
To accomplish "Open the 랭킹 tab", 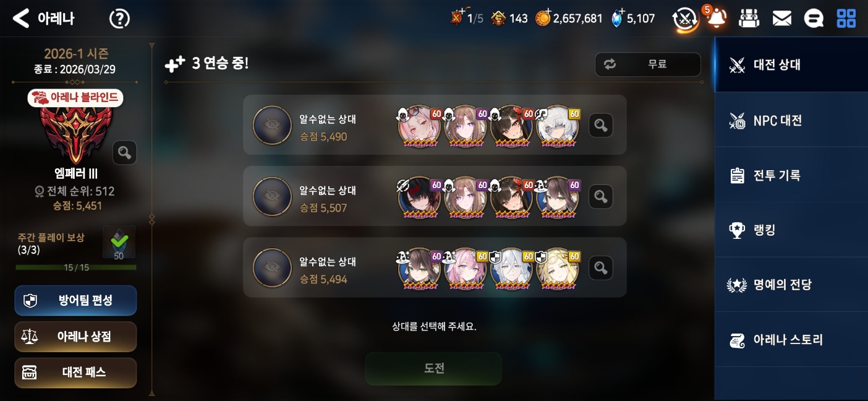I will pos(791,230).
